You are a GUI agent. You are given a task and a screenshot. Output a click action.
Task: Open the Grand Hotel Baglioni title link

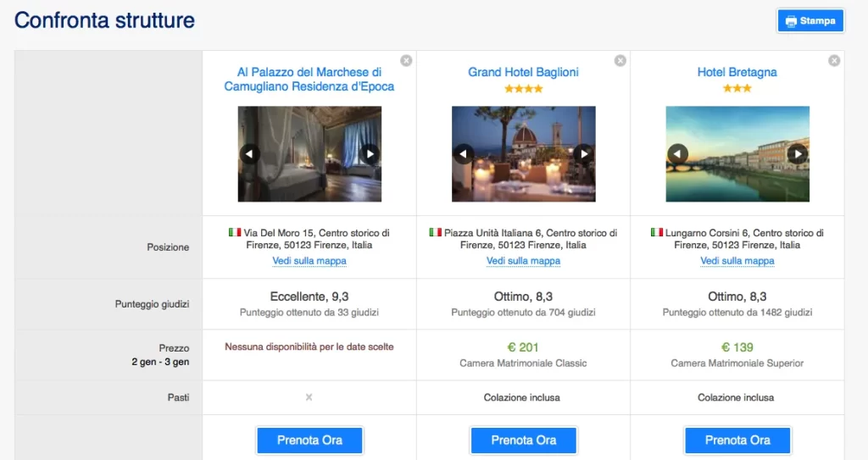523,72
